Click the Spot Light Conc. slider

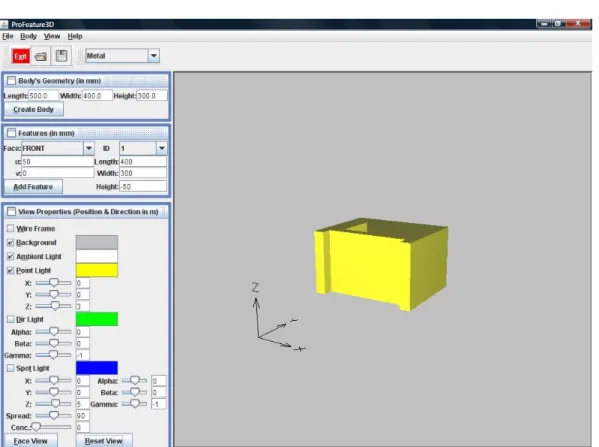[x=52, y=427]
